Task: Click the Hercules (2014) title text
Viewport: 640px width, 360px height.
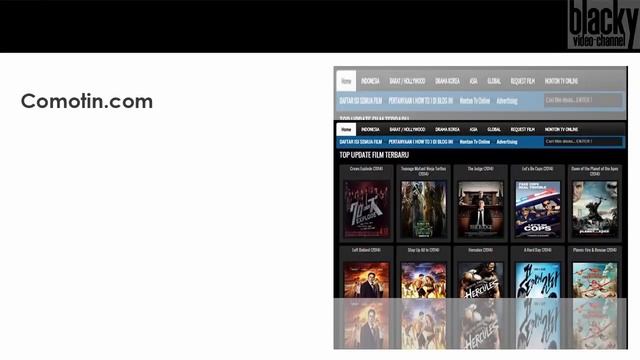Action: pos(480,250)
